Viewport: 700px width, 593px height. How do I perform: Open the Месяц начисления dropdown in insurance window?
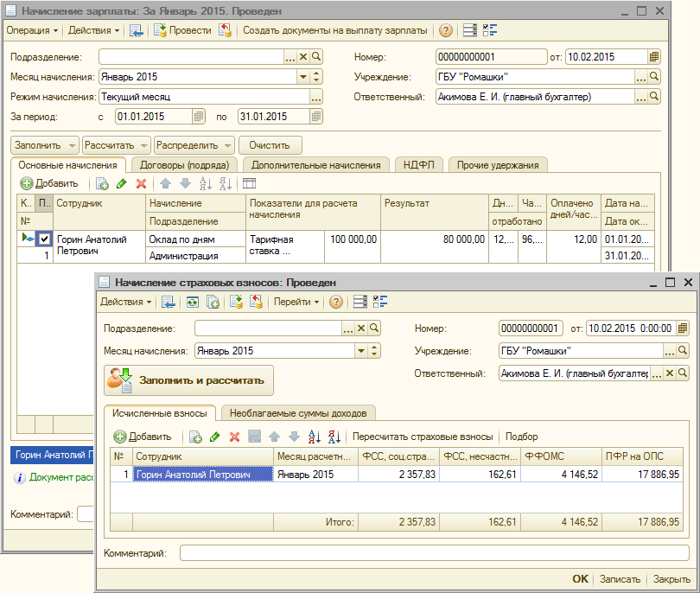tap(361, 351)
